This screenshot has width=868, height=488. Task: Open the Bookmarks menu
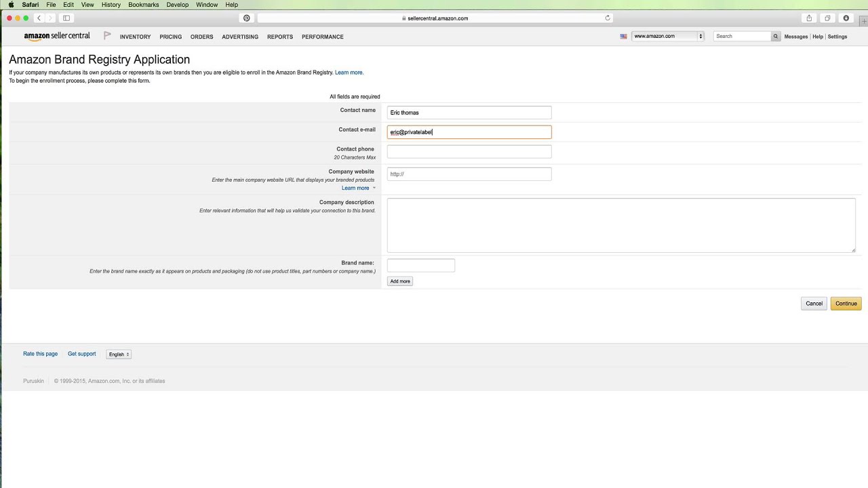click(144, 5)
